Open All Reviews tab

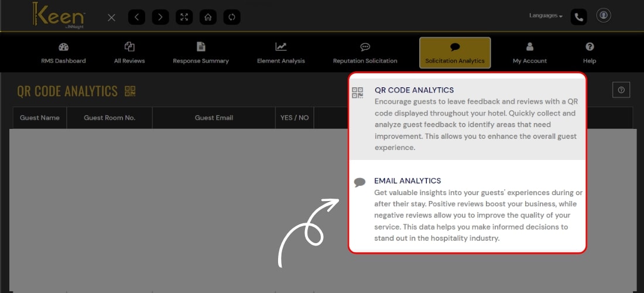[129, 53]
